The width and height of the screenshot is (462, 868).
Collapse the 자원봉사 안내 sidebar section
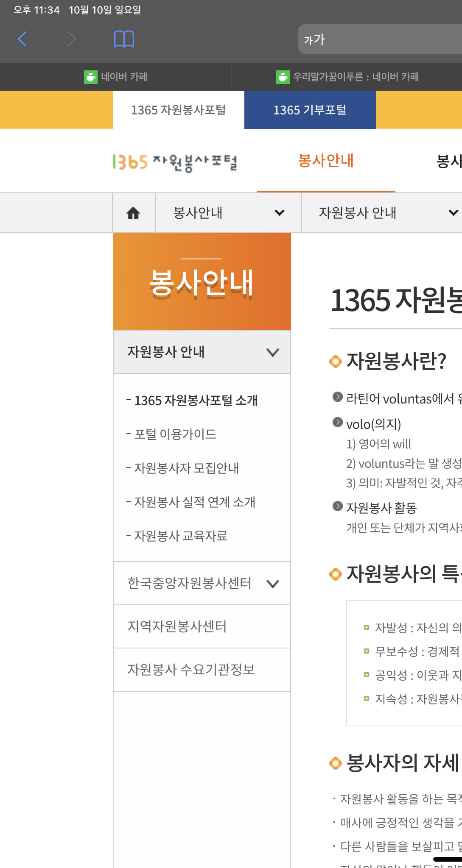202,352
